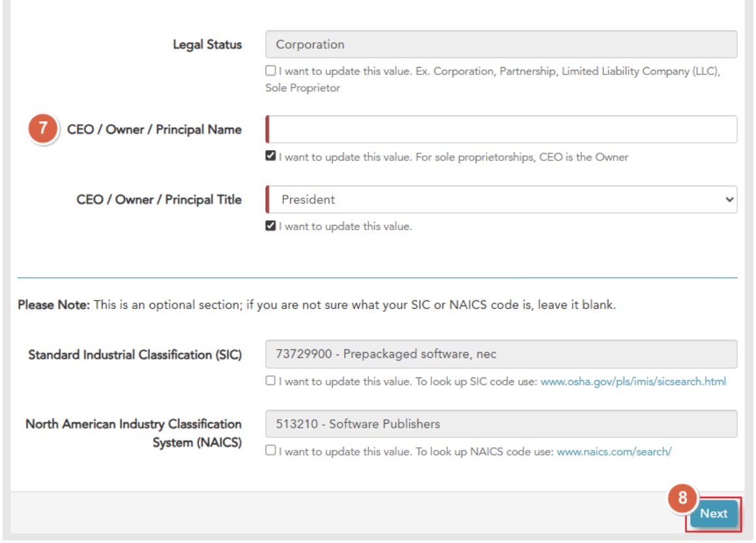Click the Next button
The width and height of the screenshot is (756, 543).
tap(714, 514)
